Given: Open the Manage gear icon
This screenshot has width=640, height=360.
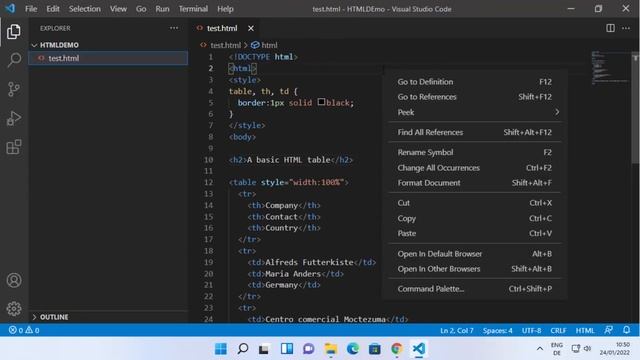Looking at the screenshot, I should click(13, 309).
